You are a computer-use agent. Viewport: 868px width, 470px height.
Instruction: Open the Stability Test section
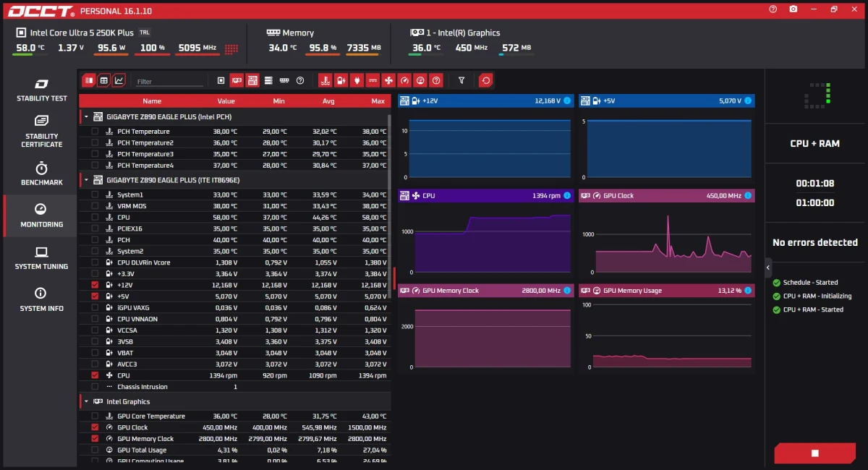pyautogui.click(x=42, y=90)
